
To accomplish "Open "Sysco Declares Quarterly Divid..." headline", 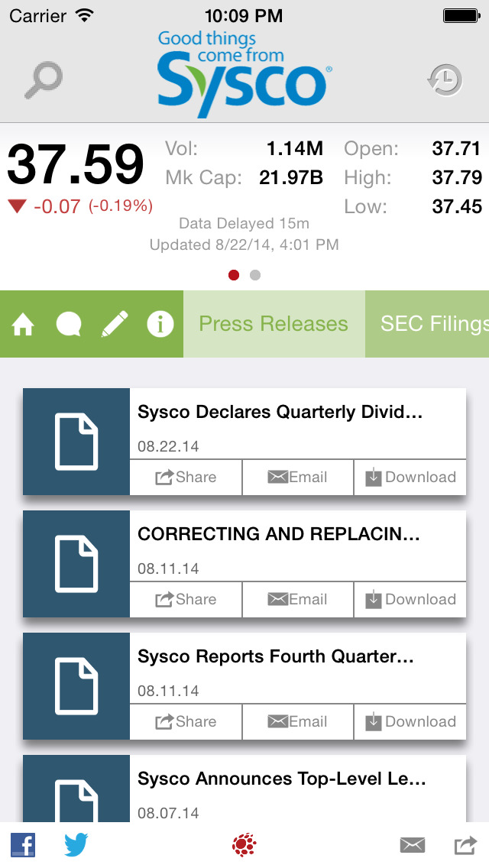I will pos(280,412).
